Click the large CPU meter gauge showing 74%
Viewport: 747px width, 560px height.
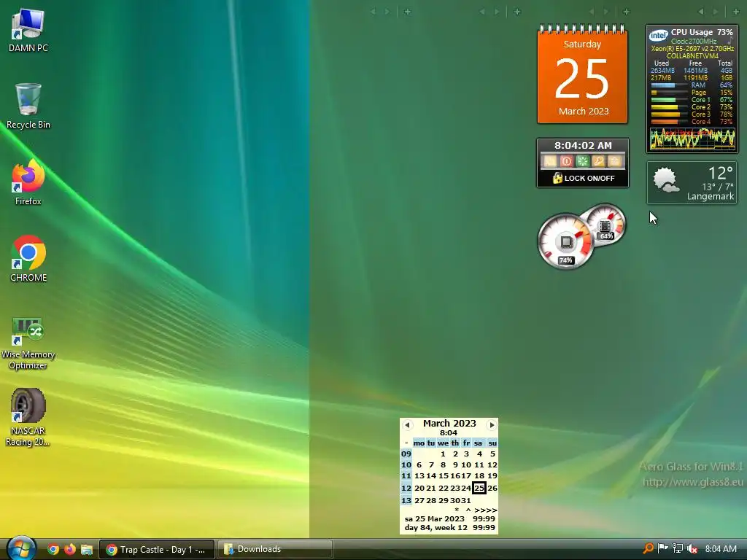coord(565,241)
